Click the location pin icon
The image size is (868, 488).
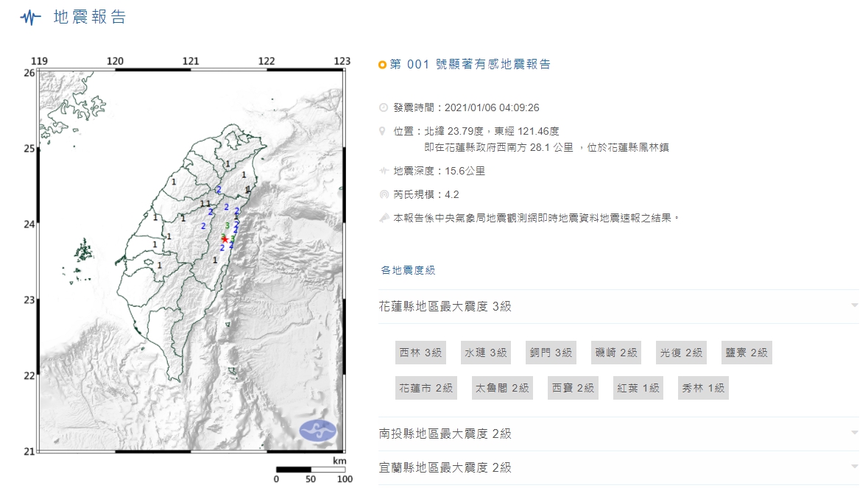pyautogui.click(x=382, y=131)
